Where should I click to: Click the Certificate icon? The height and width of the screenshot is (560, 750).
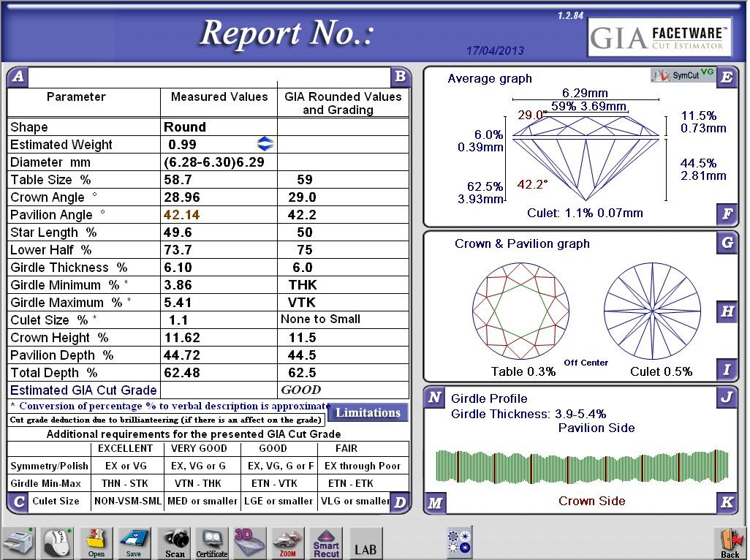pyautogui.click(x=211, y=541)
